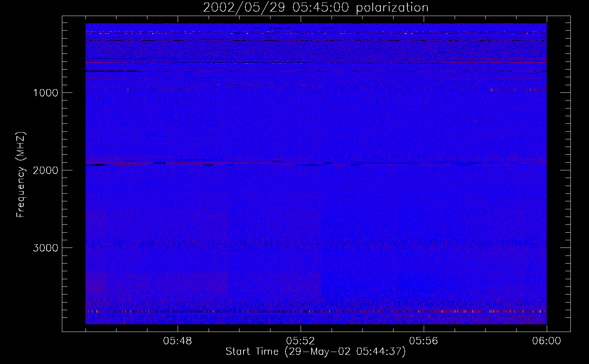This screenshot has height=364, width=589.
Task: Click the 05:52 time tick label
Action: pos(300,341)
